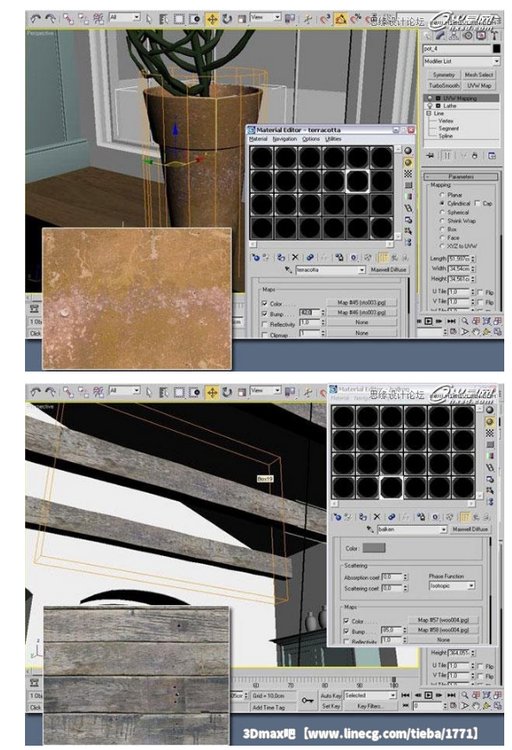Open Utilities menu in terracotta Material Editor
The width and height of the screenshot is (512, 750).
click(334, 139)
